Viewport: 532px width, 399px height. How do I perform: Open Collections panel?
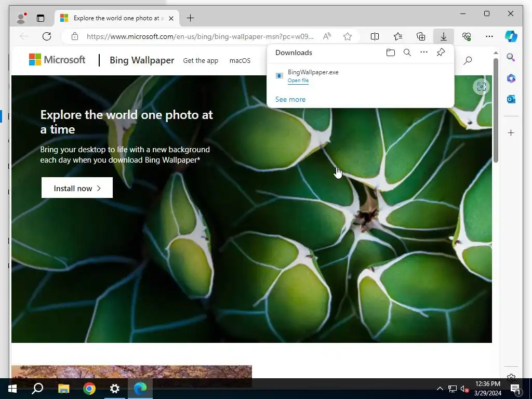click(x=421, y=36)
